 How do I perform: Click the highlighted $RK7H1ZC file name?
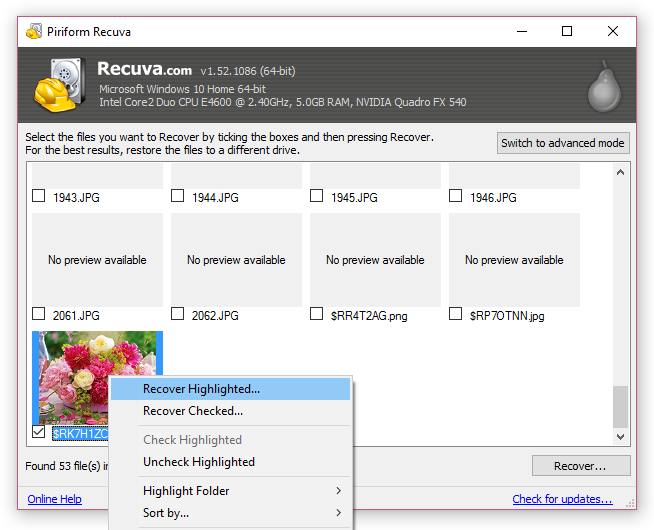[80, 434]
